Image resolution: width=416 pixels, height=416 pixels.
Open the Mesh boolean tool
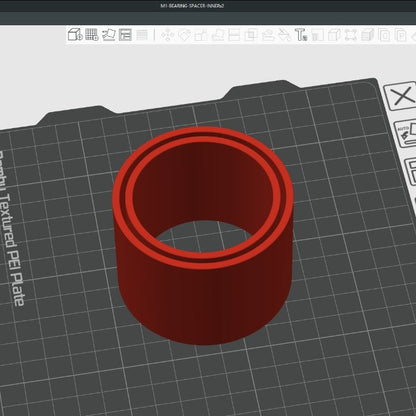pos(251,35)
